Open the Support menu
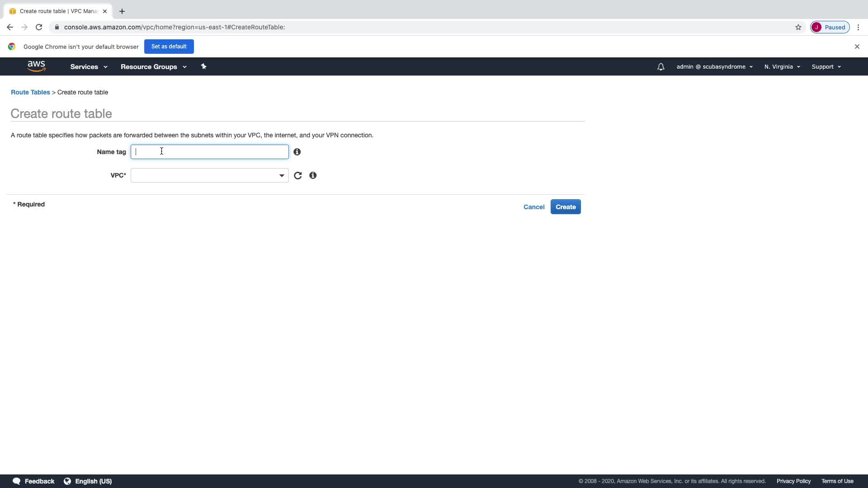Screen dimensions: 868x488 click(x=826, y=67)
